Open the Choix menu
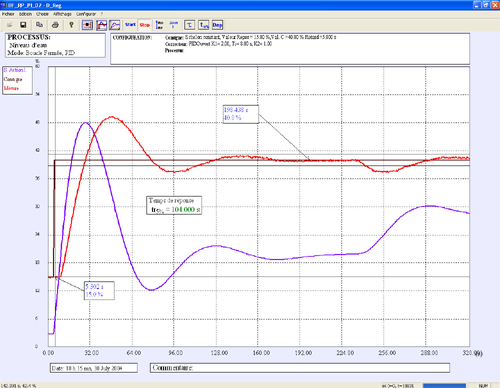The image size is (500, 388). tap(42, 14)
